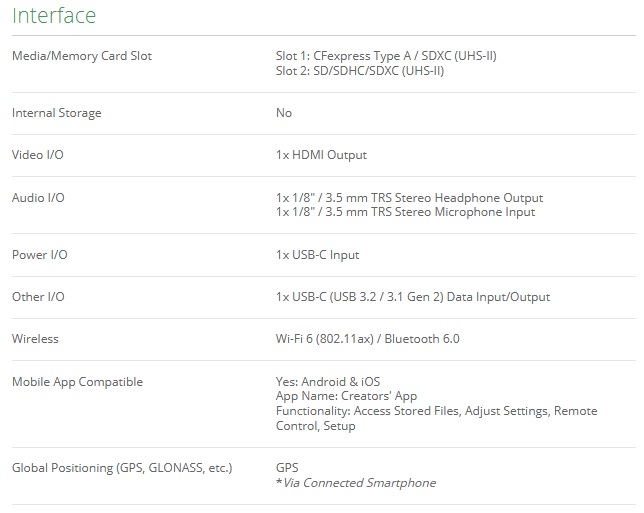Screen dimensions: 644x513
Task: Click the Stereo Microphone Input line
Action: pos(405,212)
